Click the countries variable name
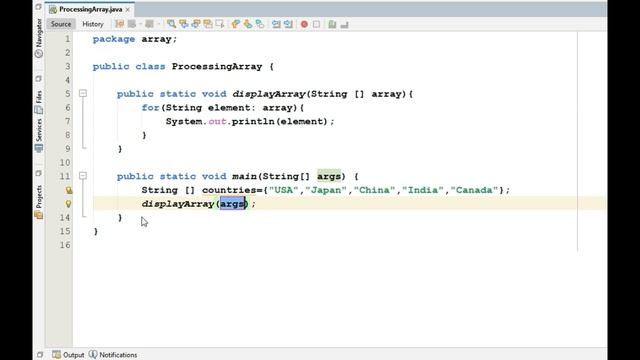640x360 pixels. pos(229,190)
